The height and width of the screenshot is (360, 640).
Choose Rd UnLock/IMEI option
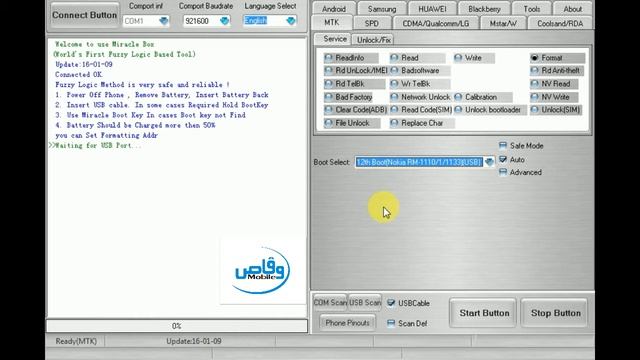click(x=355, y=71)
